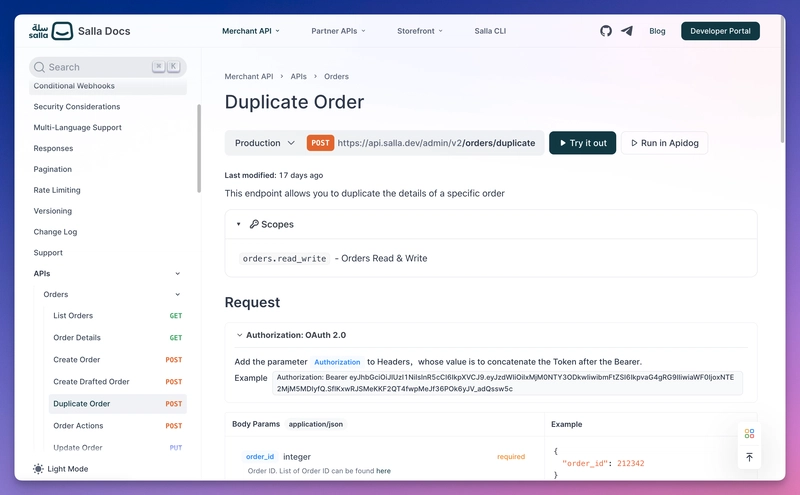Open Change Log page
Viewport: 800px width, 495px height.
55,232
